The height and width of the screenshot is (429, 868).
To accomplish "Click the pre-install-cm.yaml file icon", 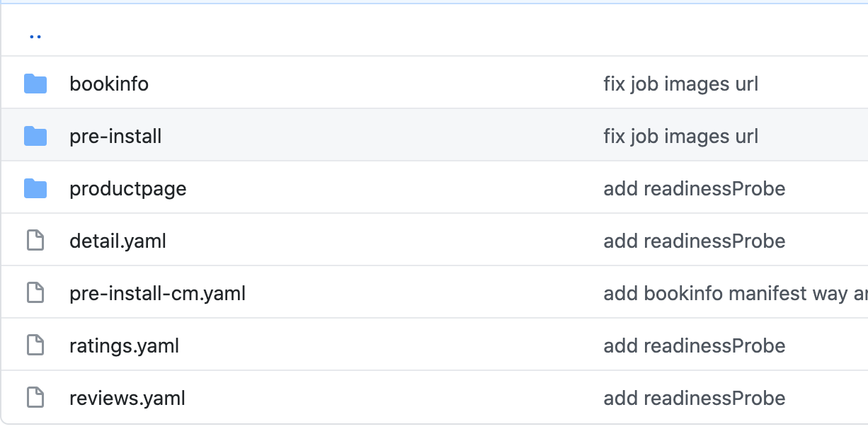I will tap(35, 293).
